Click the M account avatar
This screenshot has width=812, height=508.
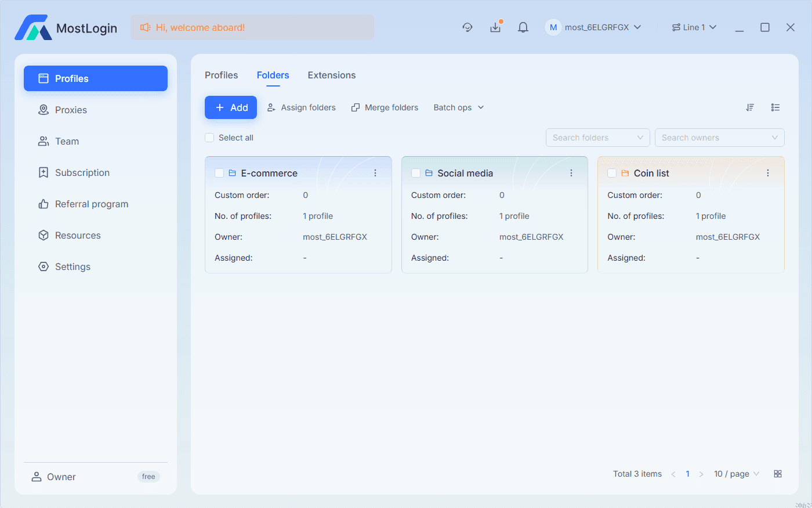pos(553,27)
